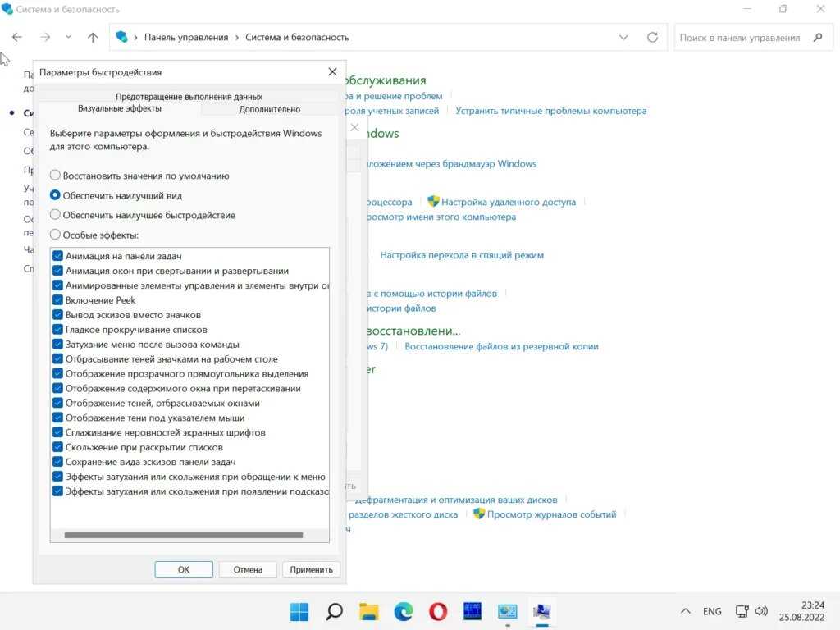Click the volume speaker icon in tray

click(x=761, y=611)
